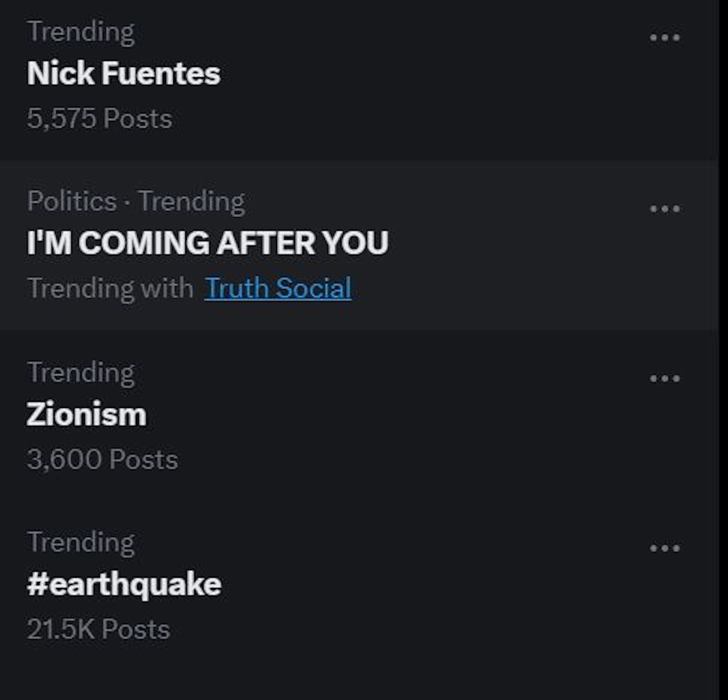Click Trending word beside Politics label
The image size is (728, 700).
pyautogui.click(x=192, y=201)
